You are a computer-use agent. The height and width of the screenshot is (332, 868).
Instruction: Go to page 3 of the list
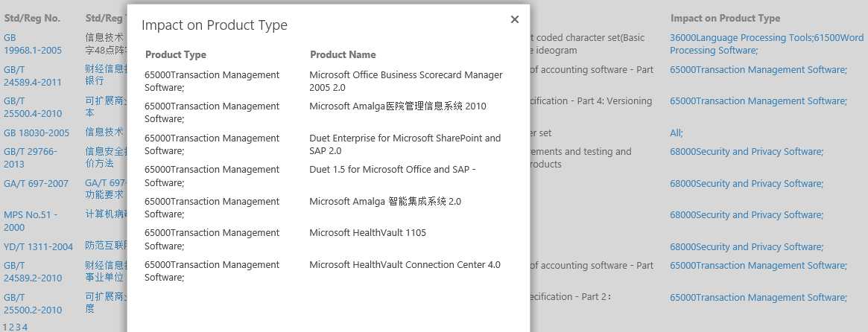pyautogui.click(x=17, y=327)
